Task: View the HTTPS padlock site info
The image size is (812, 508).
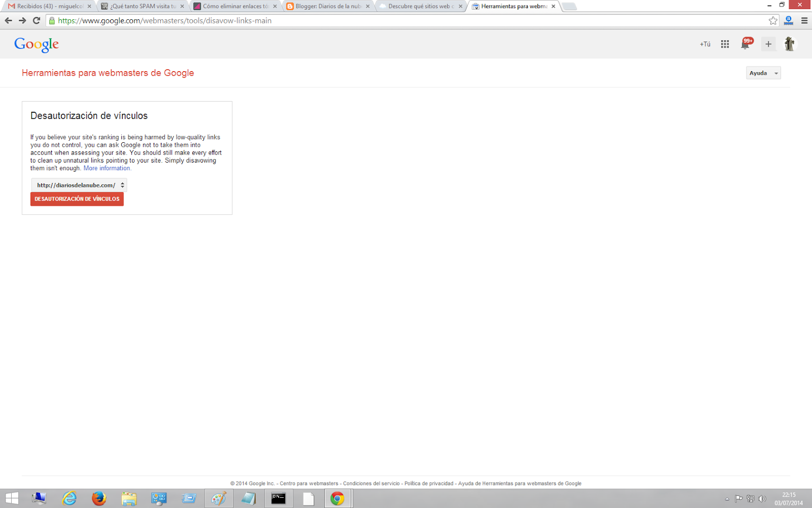Action: pyautogui.click(x=52, y=21)
